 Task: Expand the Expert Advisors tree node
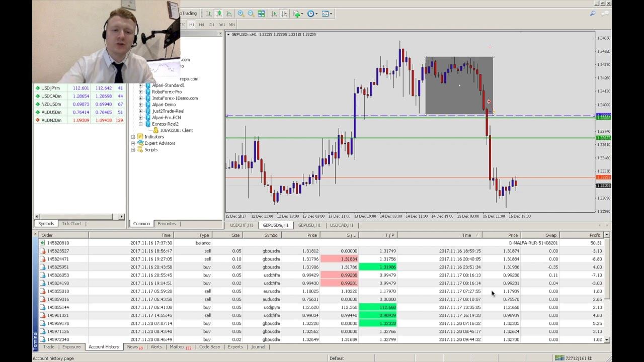pos(133,143)
